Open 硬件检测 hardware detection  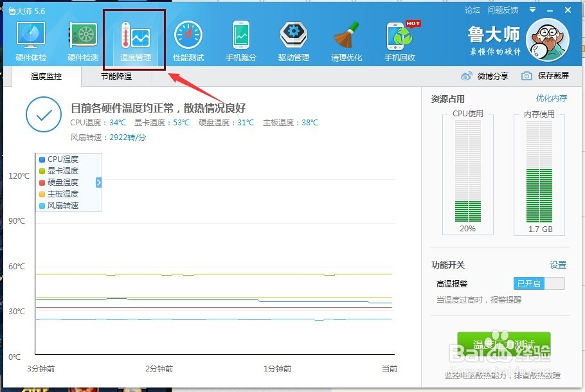click(x=83, y=41)
